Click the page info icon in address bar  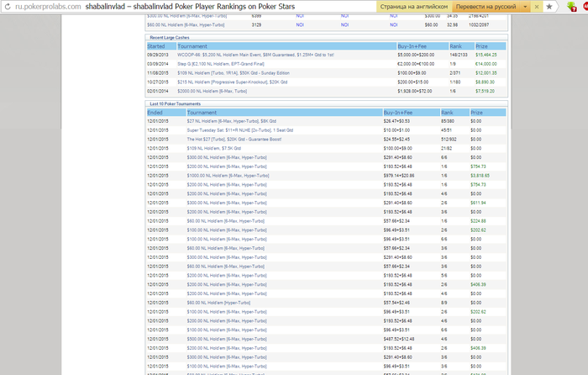pyautogui.click(x=7, y=6)
